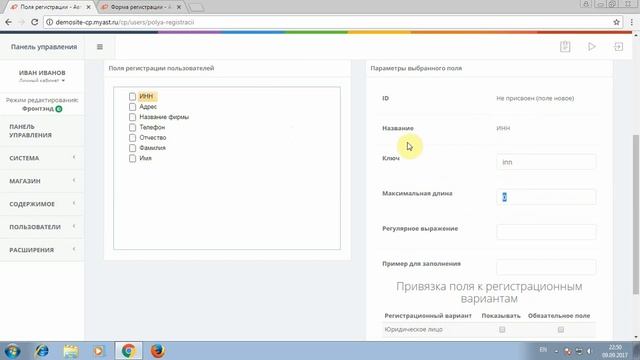The image size is (640, 360).
Task: Expand the Расширения sidebar section
Action: [x=42, y=249]
